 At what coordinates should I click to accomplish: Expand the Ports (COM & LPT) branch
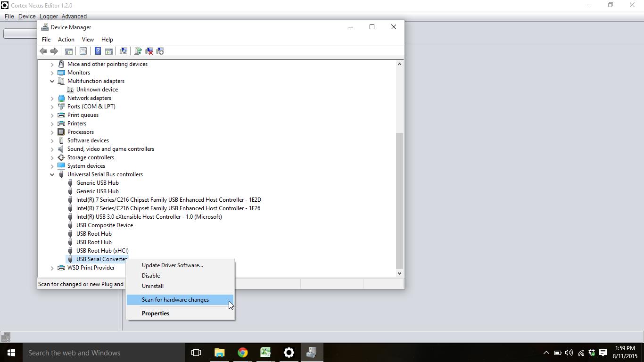pyautogui.click(x=52, y=107)
